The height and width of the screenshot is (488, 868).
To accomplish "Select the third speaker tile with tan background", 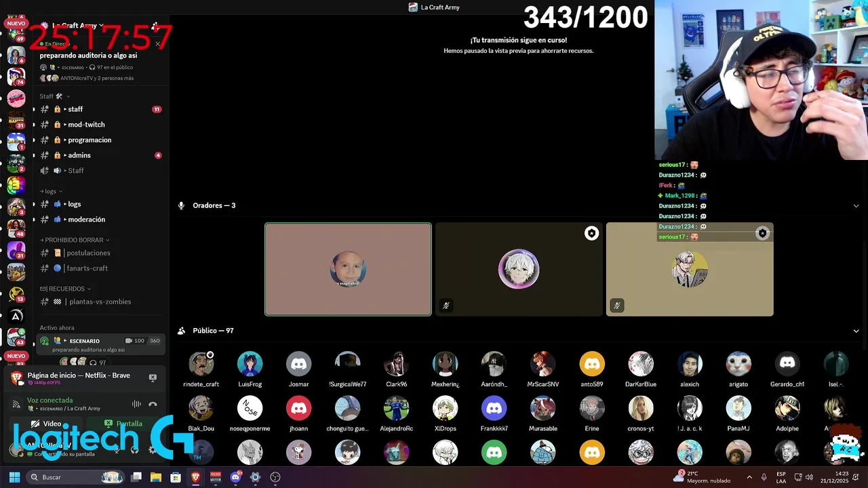I will tap(690, 269).
